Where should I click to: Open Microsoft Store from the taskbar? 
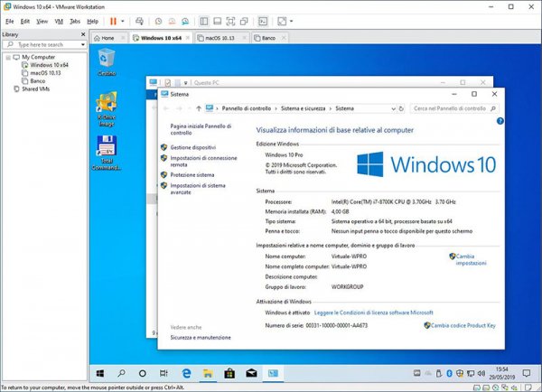click(229, 373)
